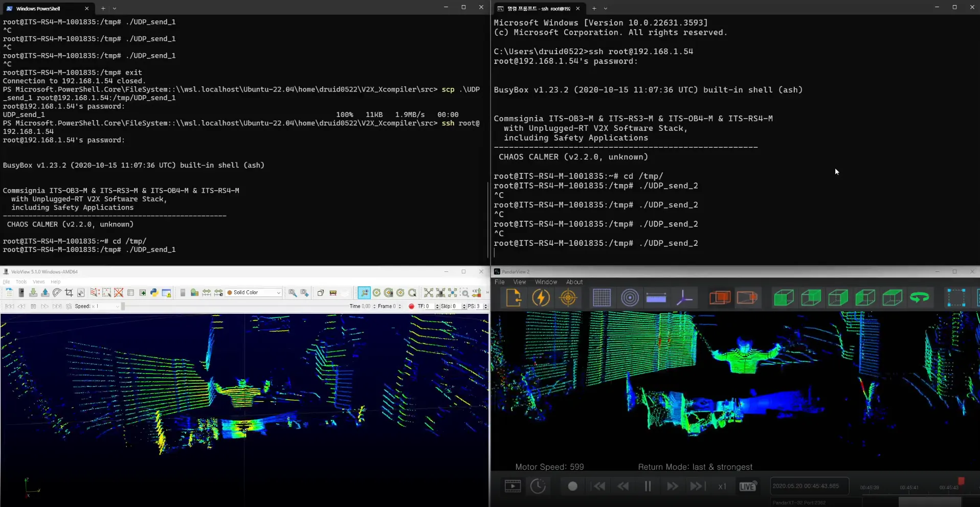Click the LIVE button in PandarView playback bar

[748, 486]
